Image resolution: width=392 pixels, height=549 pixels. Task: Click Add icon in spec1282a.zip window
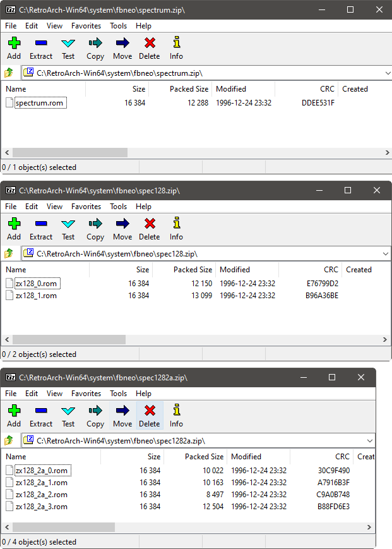14,411
